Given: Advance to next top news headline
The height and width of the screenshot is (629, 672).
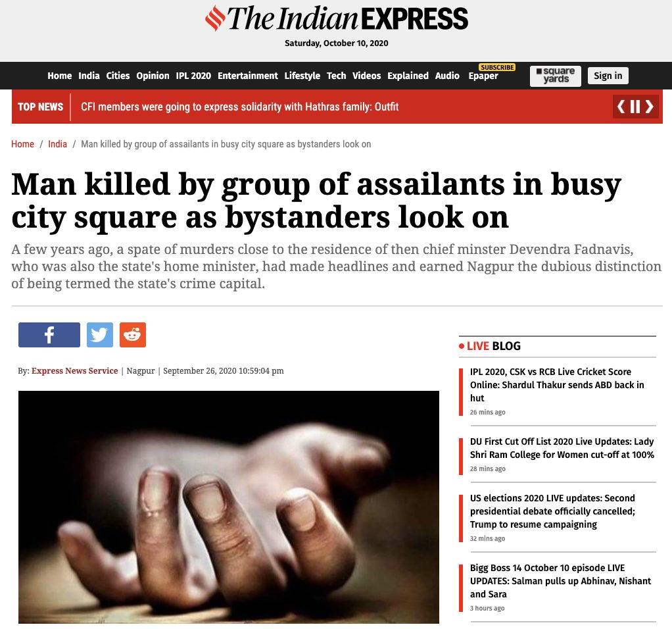Looking at the screenshot, I should [649, 107].
